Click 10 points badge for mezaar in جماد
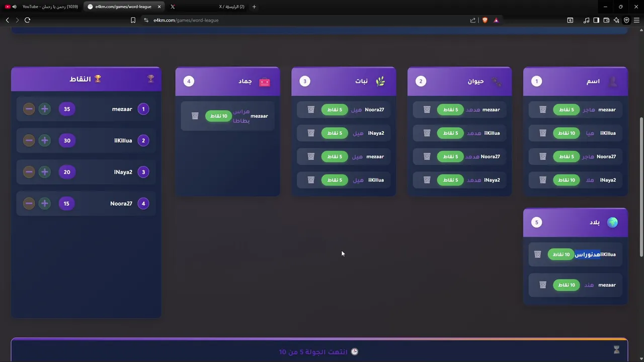 [x=219, y=116]
